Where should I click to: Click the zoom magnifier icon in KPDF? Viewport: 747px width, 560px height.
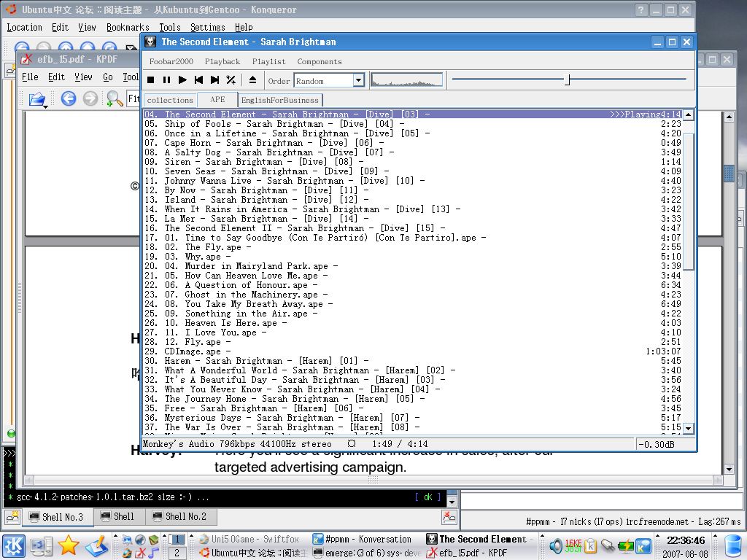(115, 98)
